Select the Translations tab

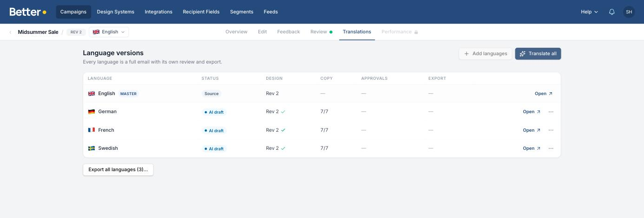pyautogui.click(x=357, y=32)
